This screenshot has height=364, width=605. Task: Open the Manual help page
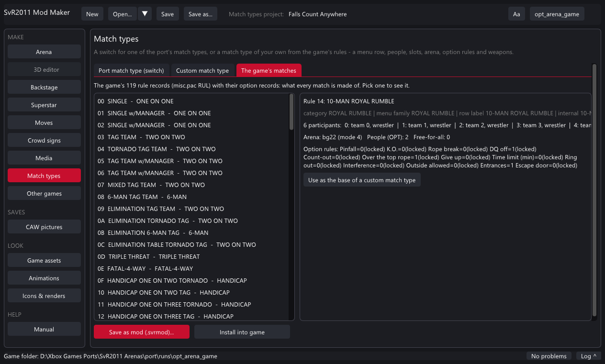point(44,329)
